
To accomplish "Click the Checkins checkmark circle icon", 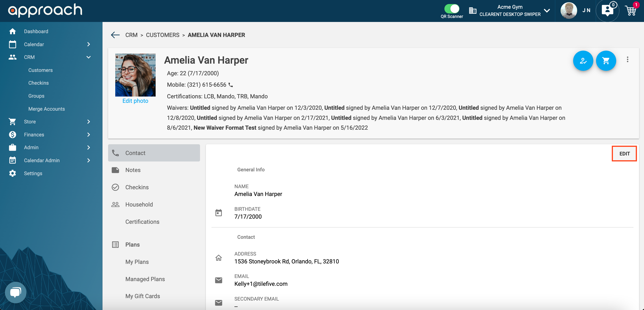I will tap(115, 187).
